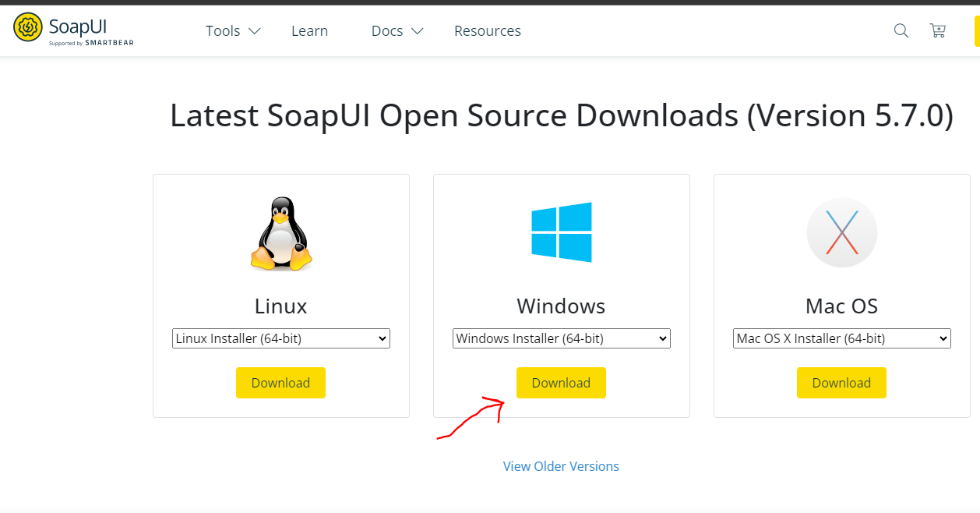Expand the Tools menu chevron

coord(254,31)
